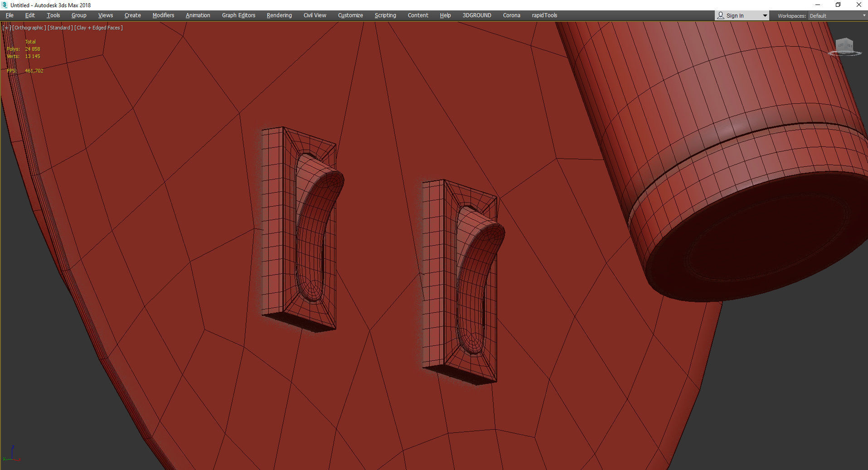Open the Workspaces Default dropdown
The width and height of the screenshot is (868, 470).
pyautogui.click(x=837, y=16)
